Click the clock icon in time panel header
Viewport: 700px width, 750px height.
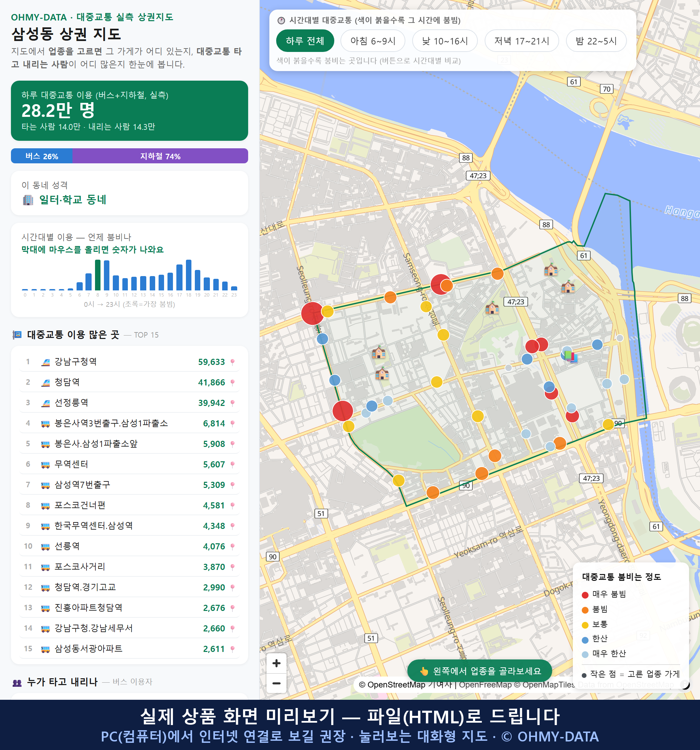pyautogui.click(x=281, y=21)
